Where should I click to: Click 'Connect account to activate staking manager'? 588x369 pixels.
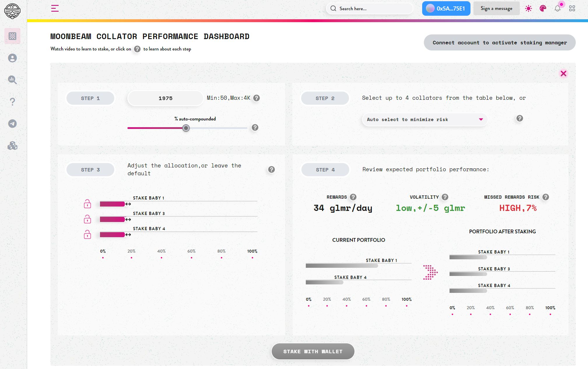(500, 43)
